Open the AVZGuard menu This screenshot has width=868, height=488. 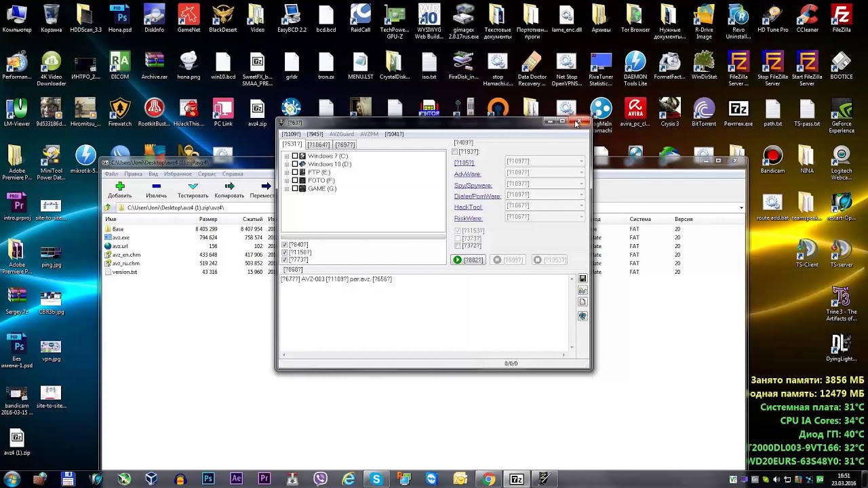pos(341,134)
